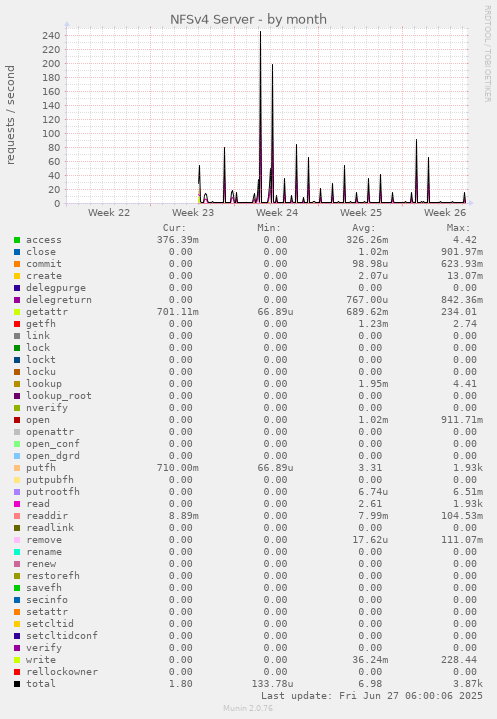Image resolution: width=497 pixels, height=719 pixels.
Task: Click the putfh current value 710.00m
Action: (x=178, y=468)
